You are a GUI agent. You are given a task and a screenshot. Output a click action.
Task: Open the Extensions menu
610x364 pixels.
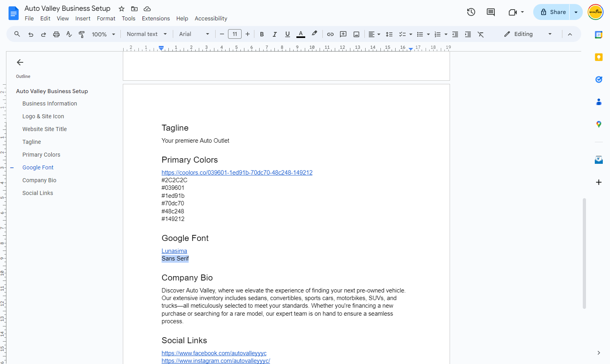click(x=156, y=18)
